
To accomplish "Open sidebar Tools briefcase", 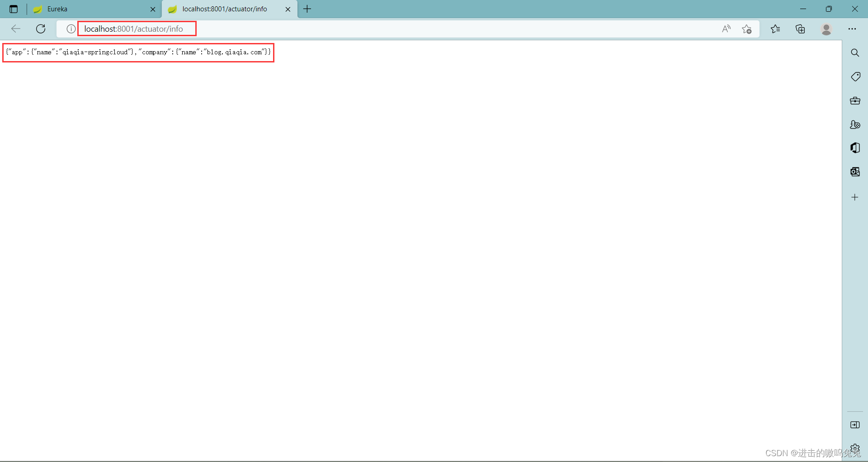I will (x=855, y=101).
